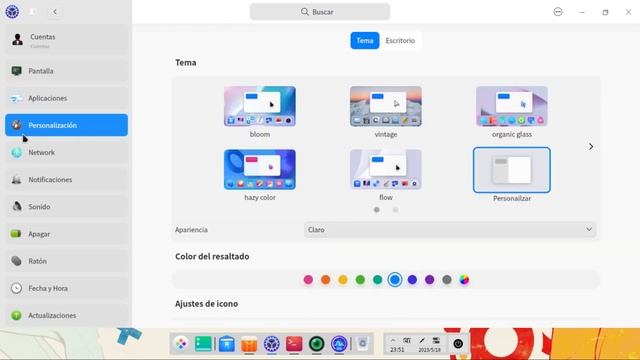Open Ratón mouse settings
Screen dimensions: 640x360
pyautogui.click(x=66, y=261)
